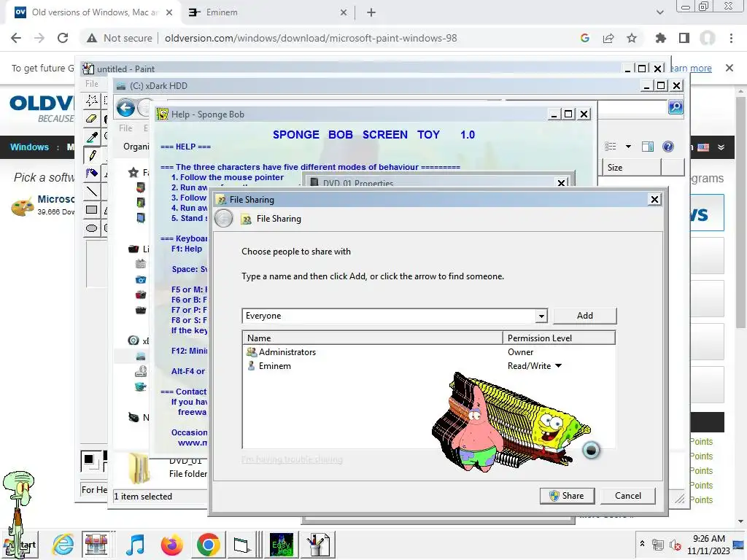The height and width of the screenshot is (560, 747).
Task: Select the Airbrush tool in Paint
Action: (91, 174)
